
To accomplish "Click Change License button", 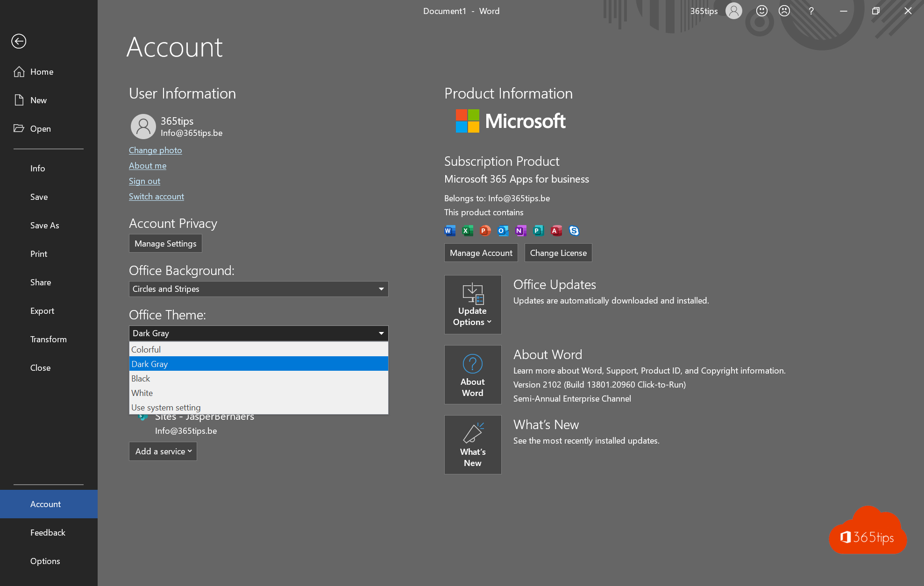I will (x=558, y=252).
